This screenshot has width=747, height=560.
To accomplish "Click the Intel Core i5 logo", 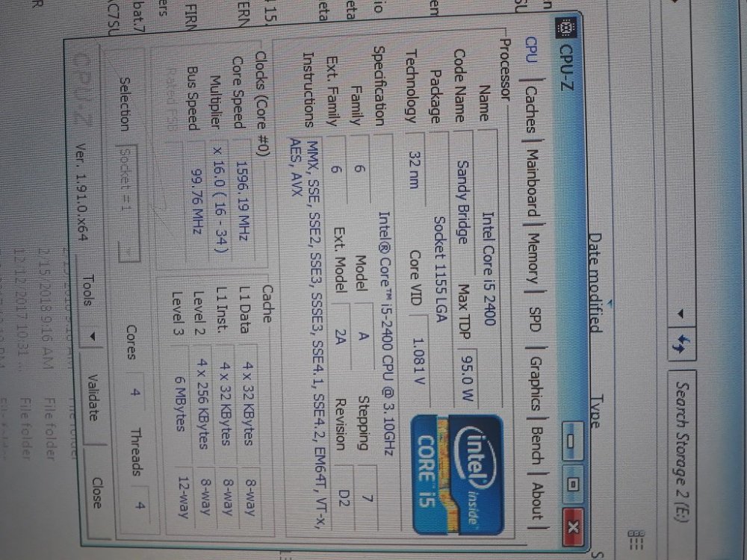I will pos(458,474).
